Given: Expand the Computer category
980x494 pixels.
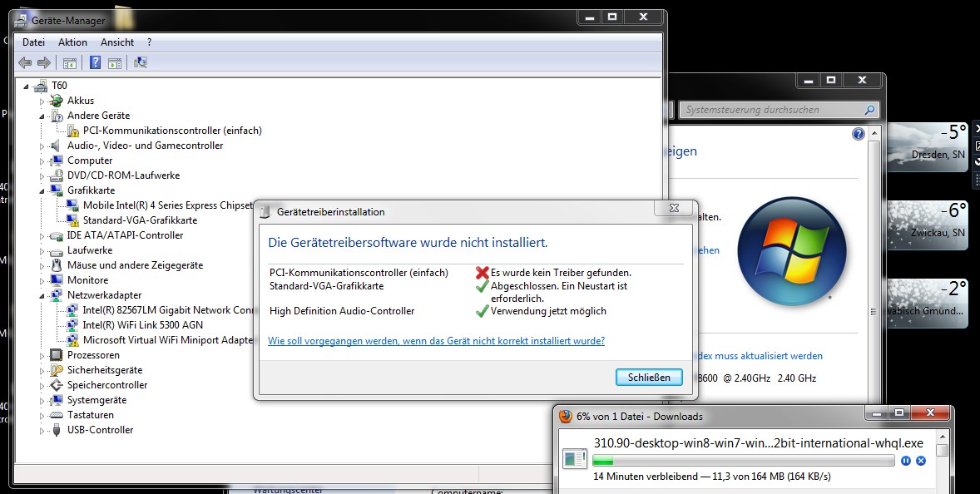Looking at the screenshot, I should pyautogui.click(x=42, y=161).
